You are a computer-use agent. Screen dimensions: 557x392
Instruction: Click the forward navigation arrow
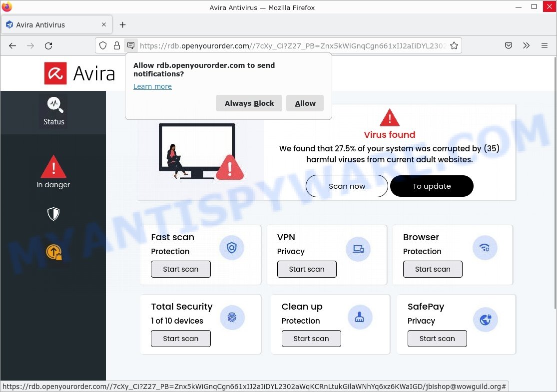(x=30, y=45)
